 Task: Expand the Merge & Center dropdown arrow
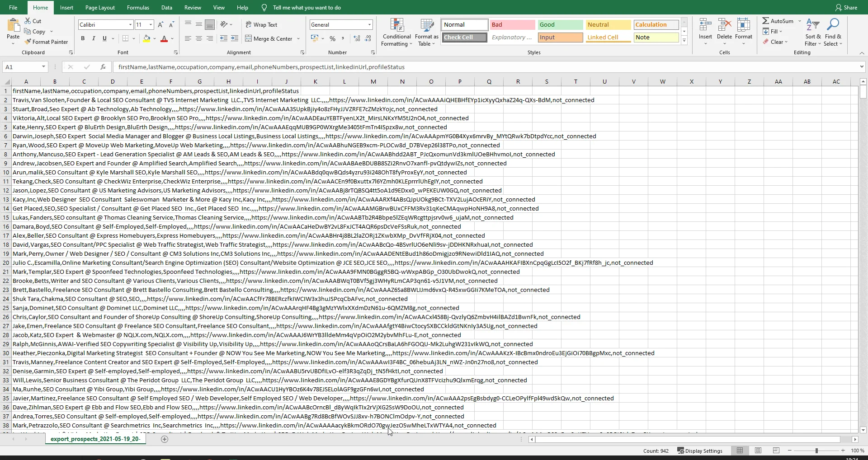[x=298, y=39]
